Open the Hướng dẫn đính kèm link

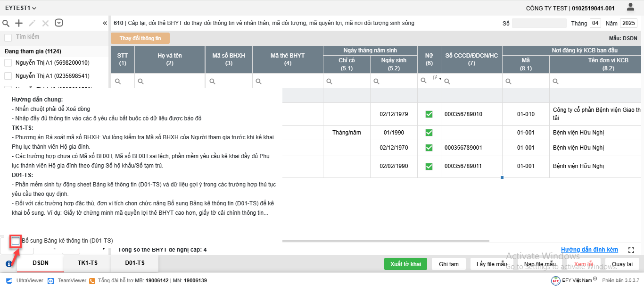[x=589, y=250]
